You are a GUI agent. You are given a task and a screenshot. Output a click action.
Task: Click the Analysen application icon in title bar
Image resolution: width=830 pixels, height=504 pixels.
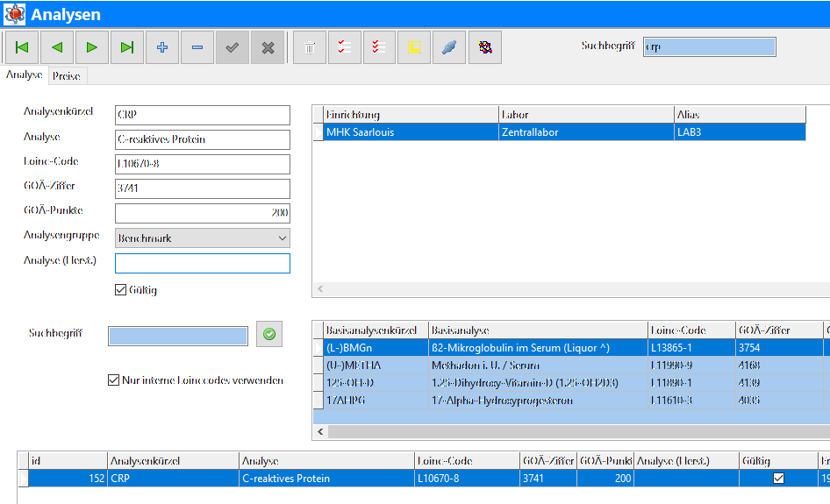[14, 14]
